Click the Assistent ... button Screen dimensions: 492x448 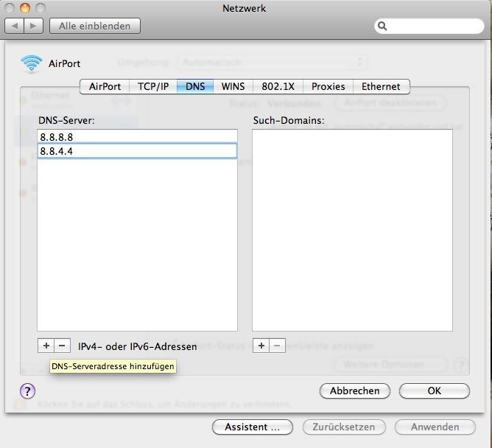[x=253, y=427]
